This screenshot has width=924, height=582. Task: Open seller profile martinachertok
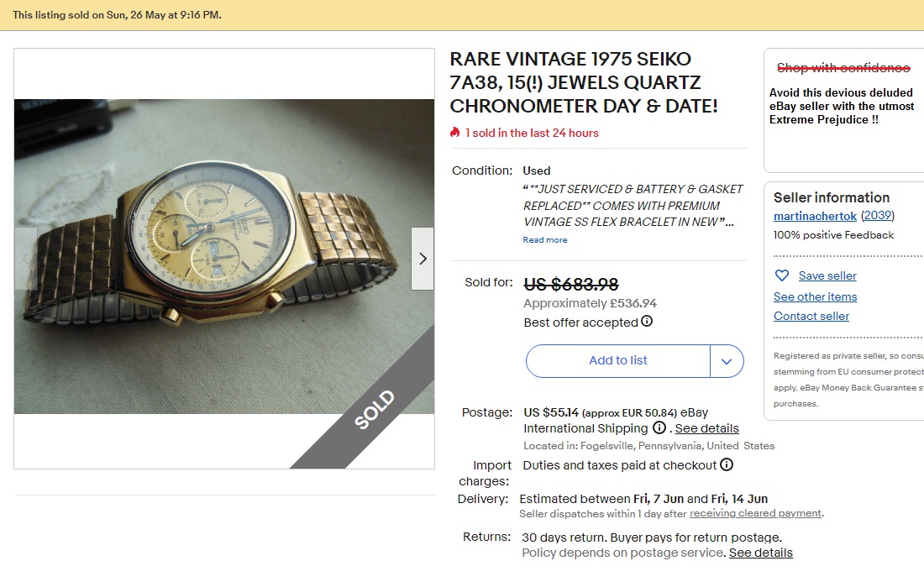814,216
